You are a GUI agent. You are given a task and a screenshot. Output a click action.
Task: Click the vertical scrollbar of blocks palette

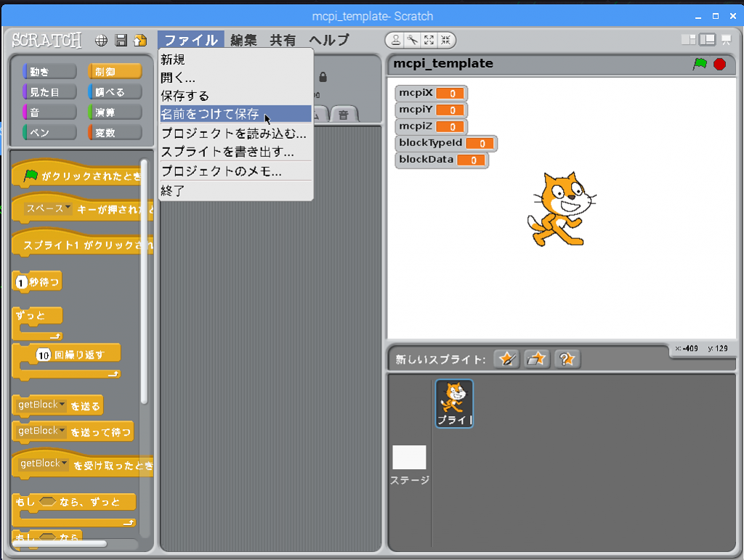coord(145,282)
